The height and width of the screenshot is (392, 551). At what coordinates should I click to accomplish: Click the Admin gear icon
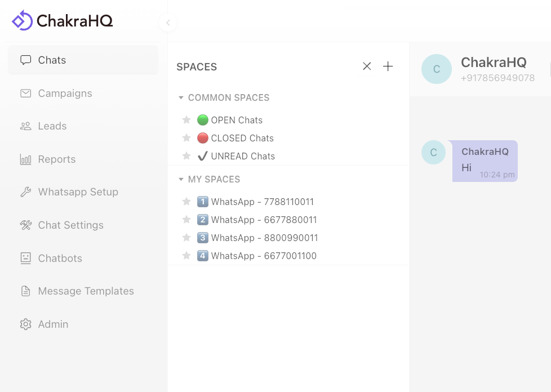click(26, 324)
